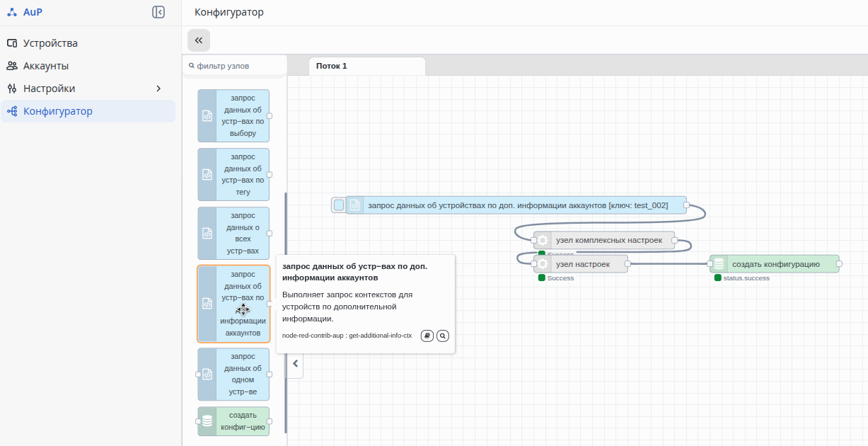This screenshot has width=868, height=446.
Task: Click output port of test_002 query node
Action: [687, 205]
